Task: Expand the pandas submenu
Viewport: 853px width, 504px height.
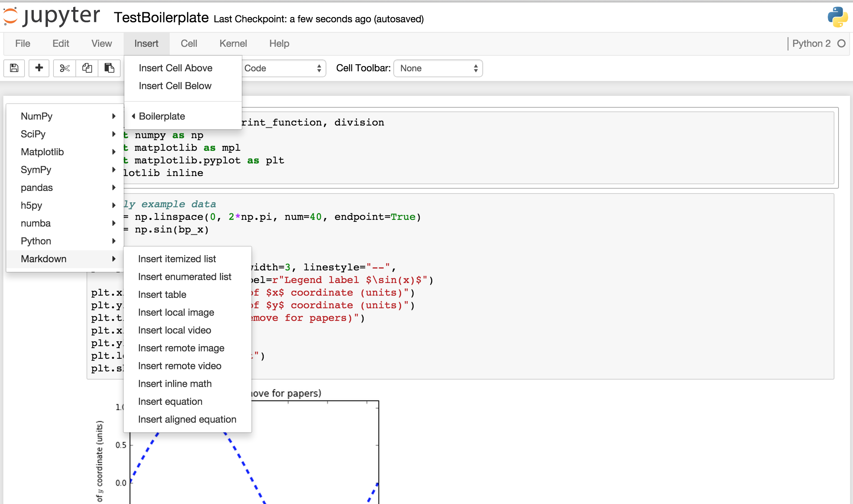Action: tap(65, 188)
